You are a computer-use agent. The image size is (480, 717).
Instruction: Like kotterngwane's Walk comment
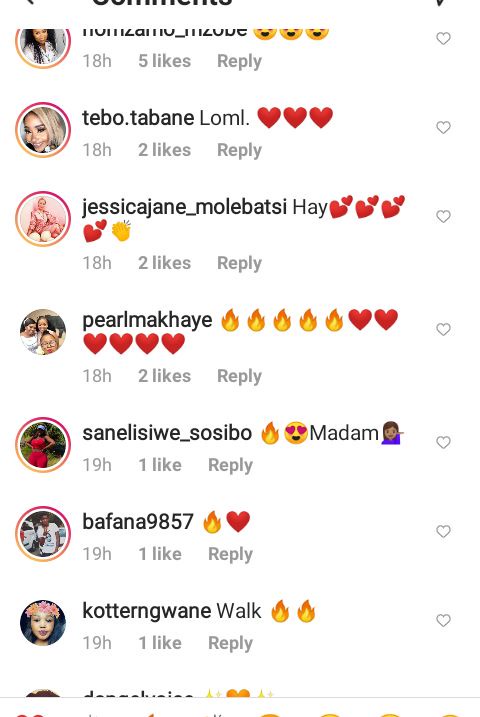(x=443, y=621)
